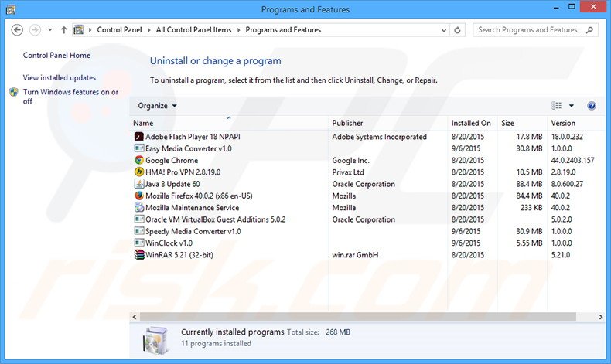The height and width of the screenshot is (364, 611).
Task: Go up one folder level
Action: [64, 30]
